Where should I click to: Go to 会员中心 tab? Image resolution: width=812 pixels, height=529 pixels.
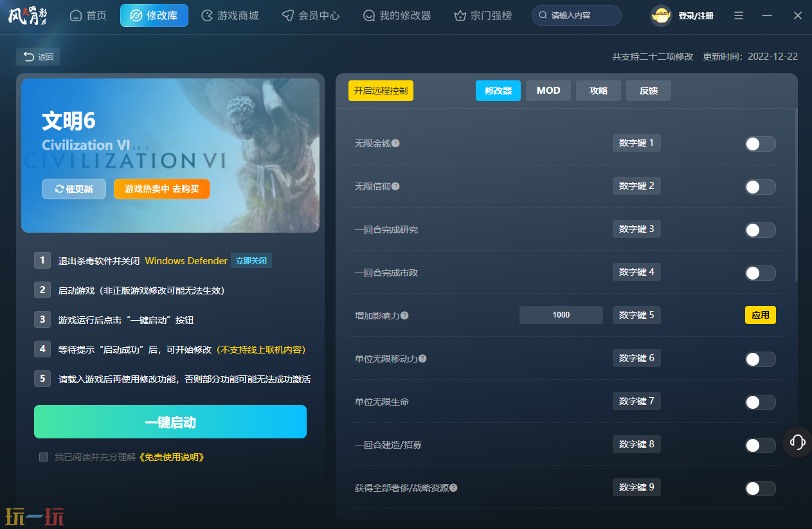pyautogui.click(x=311, y=15)
